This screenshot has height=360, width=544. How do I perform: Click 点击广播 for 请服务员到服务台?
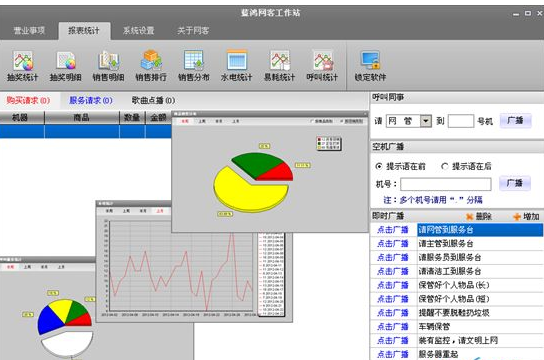point(393,258)
